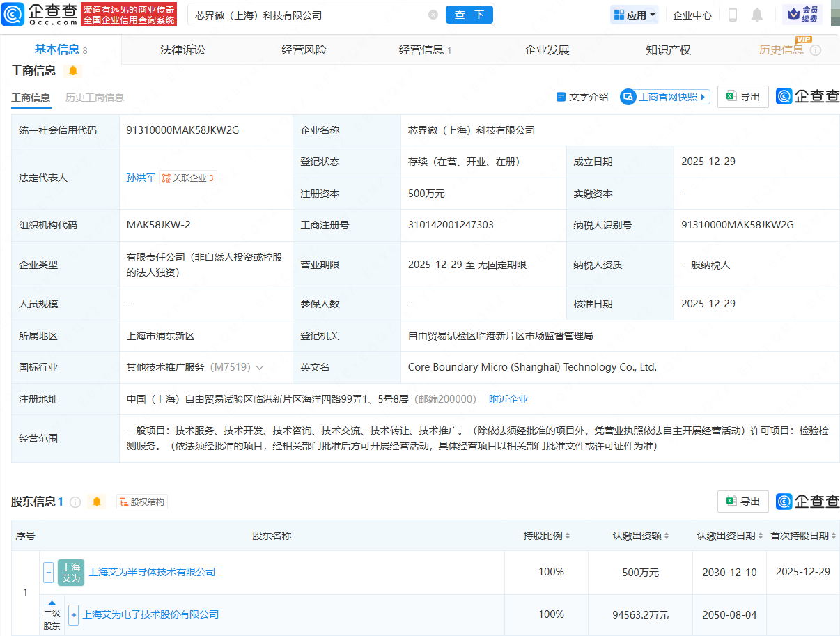This screenshot has height=636, width=840.
Task: Click the 查一下 search button
Action: click(469, 14)
